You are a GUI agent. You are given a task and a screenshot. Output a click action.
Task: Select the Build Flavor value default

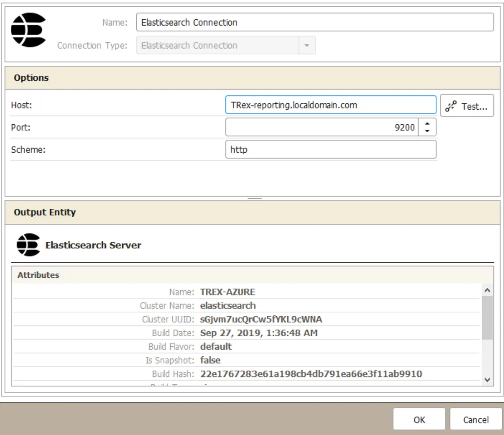click(x=216, y=347)
